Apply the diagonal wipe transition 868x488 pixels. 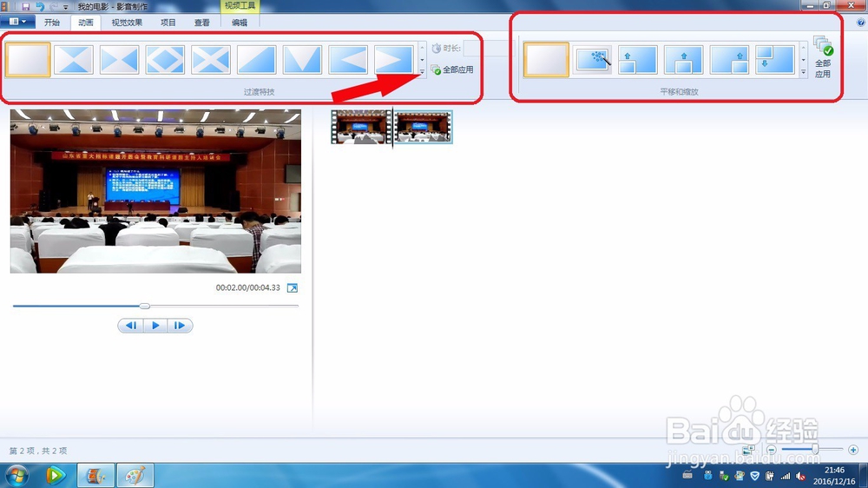(256, 60)
